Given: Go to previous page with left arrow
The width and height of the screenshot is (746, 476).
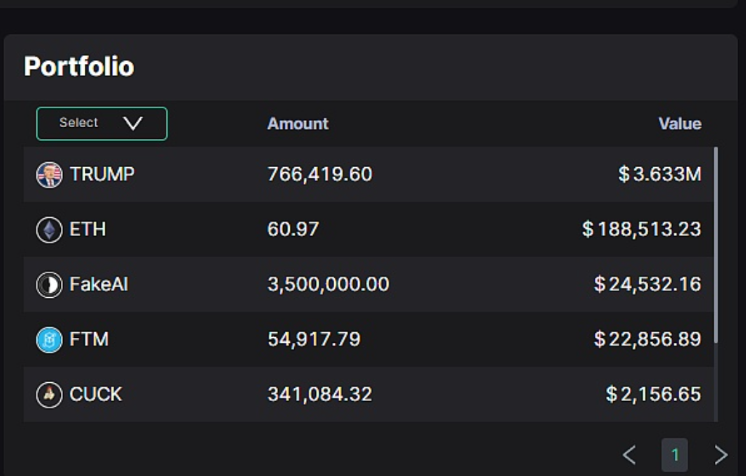Looking at the screenshot, I should click(x=629, y=455).
